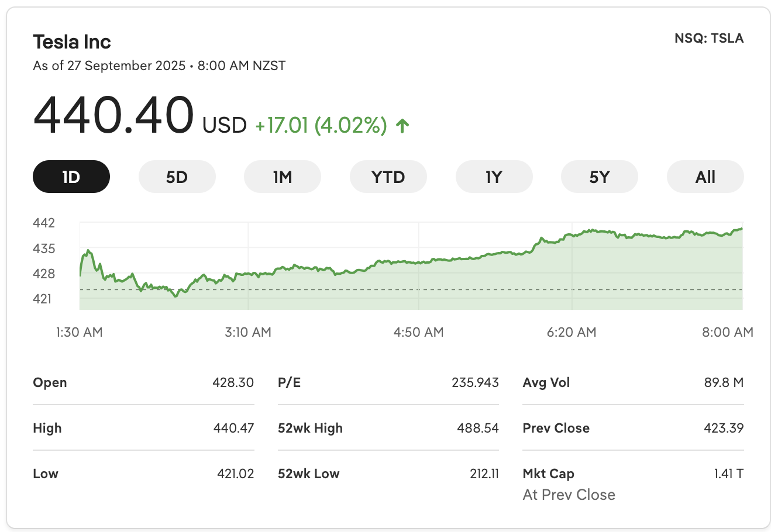The image size is (771, 532).
Task: Click the P/E ratio value
Action: 475,382
